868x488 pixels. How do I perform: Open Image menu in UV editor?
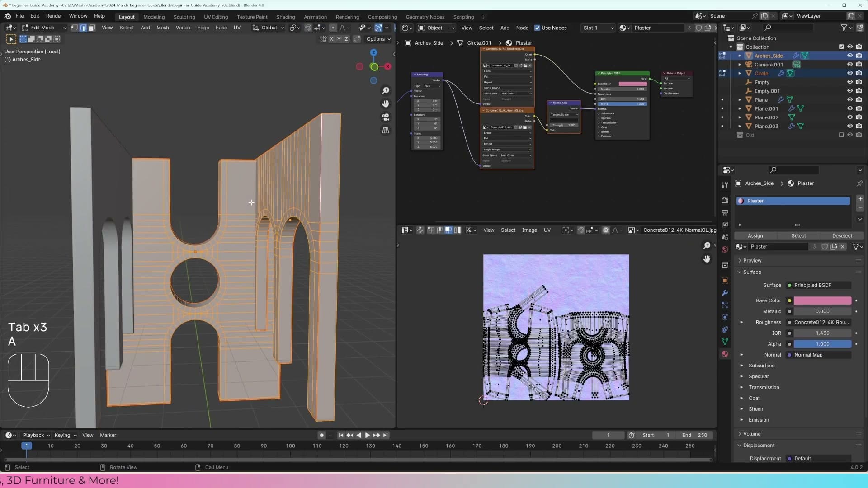(529, 230)
